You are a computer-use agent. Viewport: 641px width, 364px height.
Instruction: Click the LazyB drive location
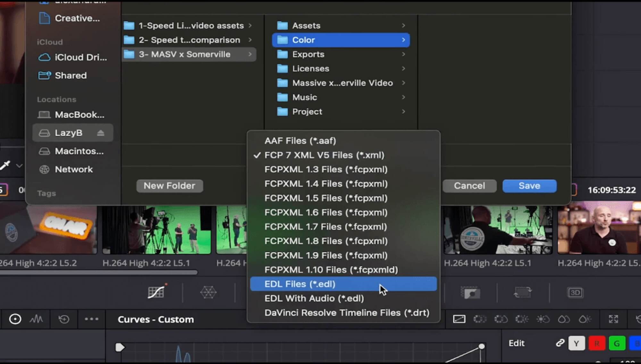tap(68, 132)
